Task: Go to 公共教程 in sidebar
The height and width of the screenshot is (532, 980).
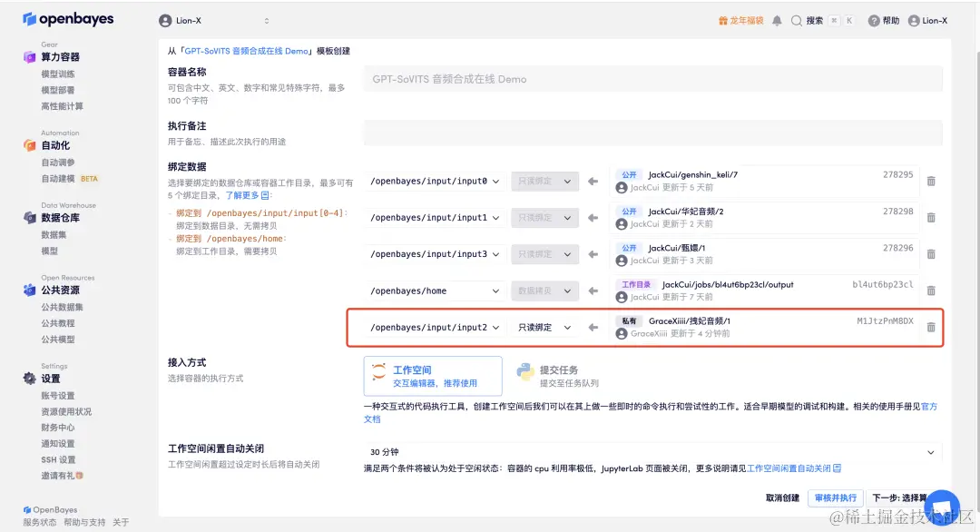Action: 57,323
